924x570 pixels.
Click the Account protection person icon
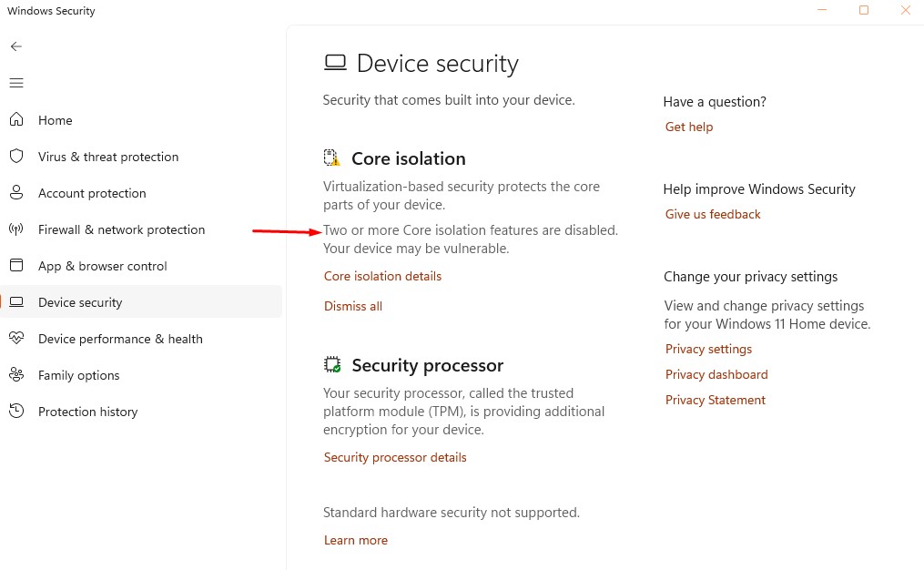click(x=15, y=193)
